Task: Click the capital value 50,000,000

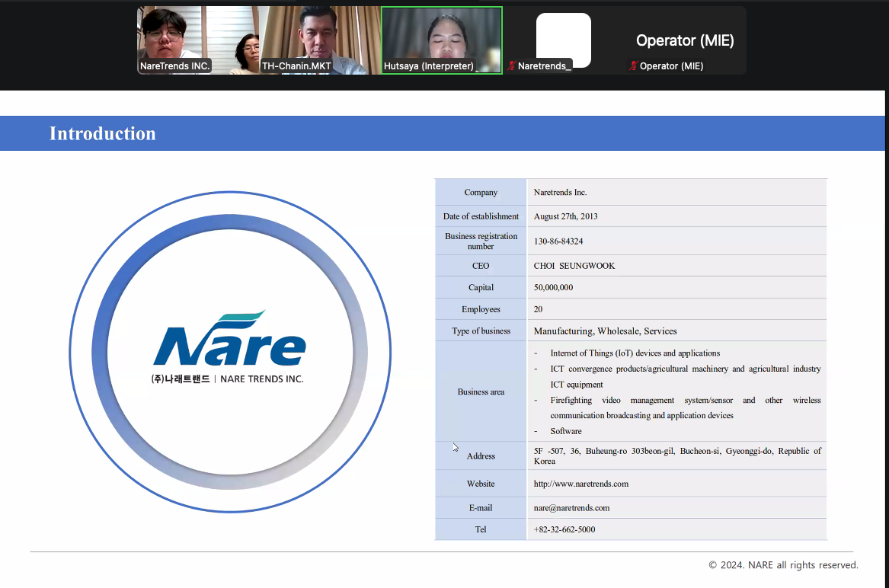Action: (553, 288)
